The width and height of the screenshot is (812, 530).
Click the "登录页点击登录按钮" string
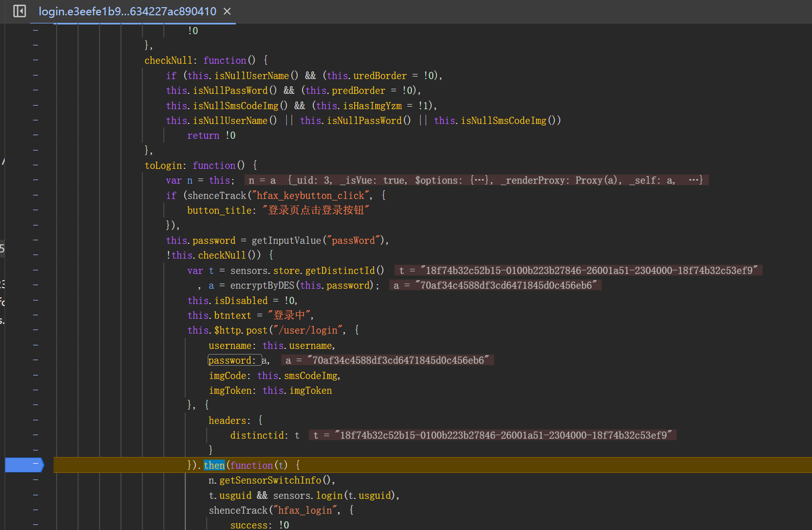pos(316,210)
